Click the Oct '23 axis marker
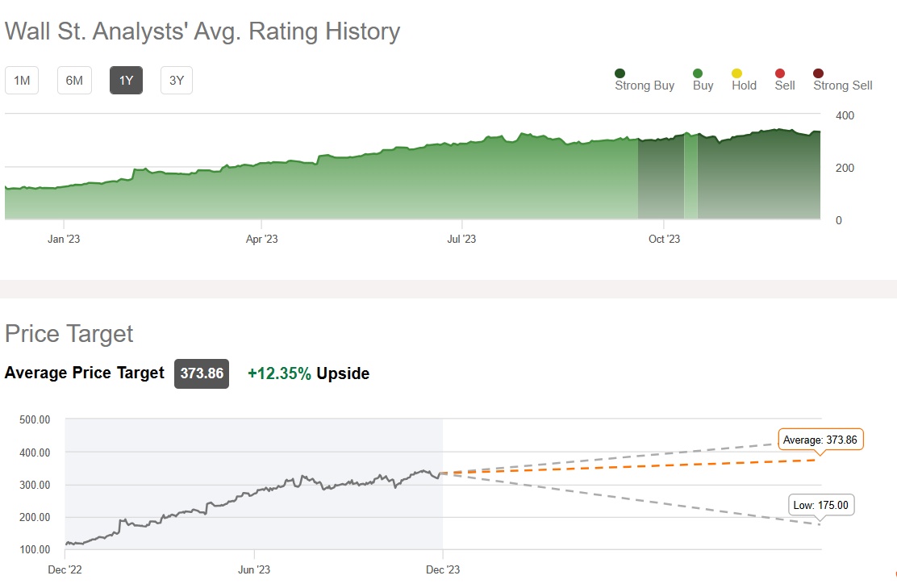The height and width of the screenshot is (588, 897). (664, 239)
